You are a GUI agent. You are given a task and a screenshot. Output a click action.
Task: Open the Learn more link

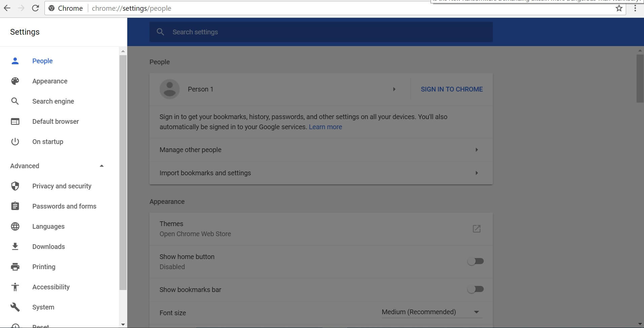[x=326, y=127]
